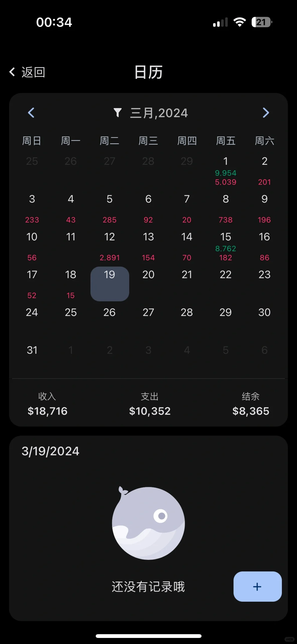Go to previous month with left chevron

pyautogui.click(x=31, y=113)
